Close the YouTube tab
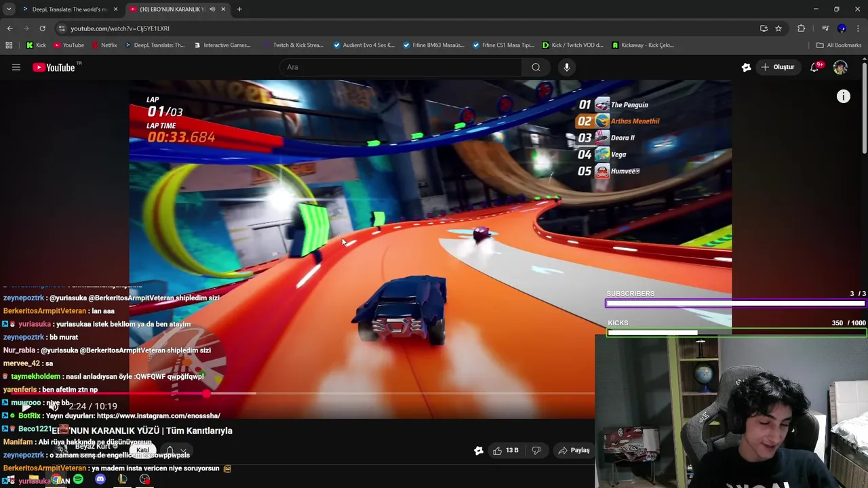The width and height of the screenshot is (868, 488). [x=223, y=9]
